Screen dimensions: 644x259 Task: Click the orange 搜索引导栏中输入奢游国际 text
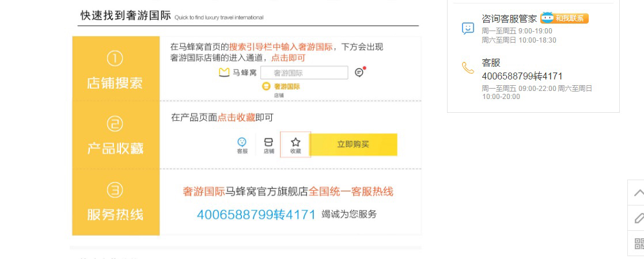click(x=281, y=47)
